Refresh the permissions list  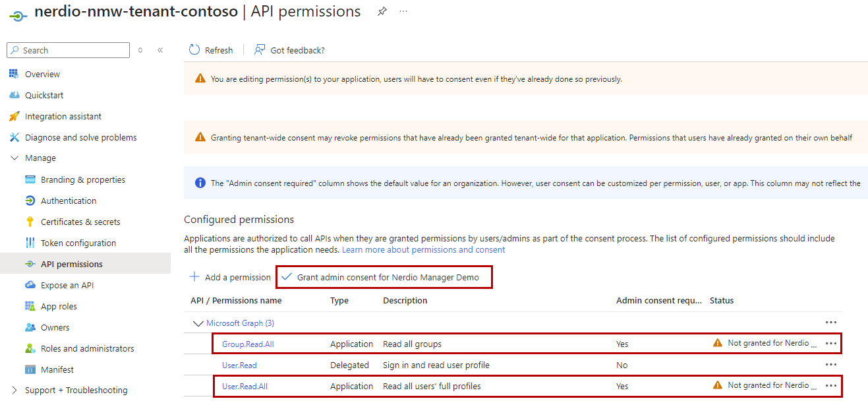click(x=211, y=50)
